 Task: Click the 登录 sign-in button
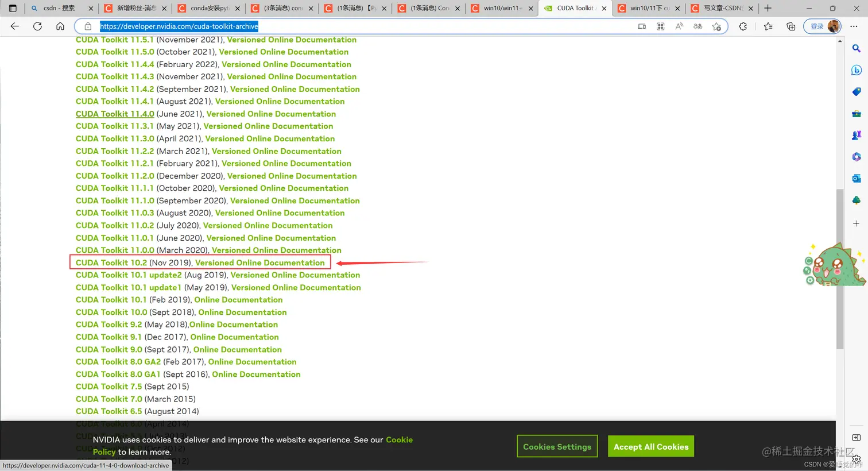coord(823,26)
